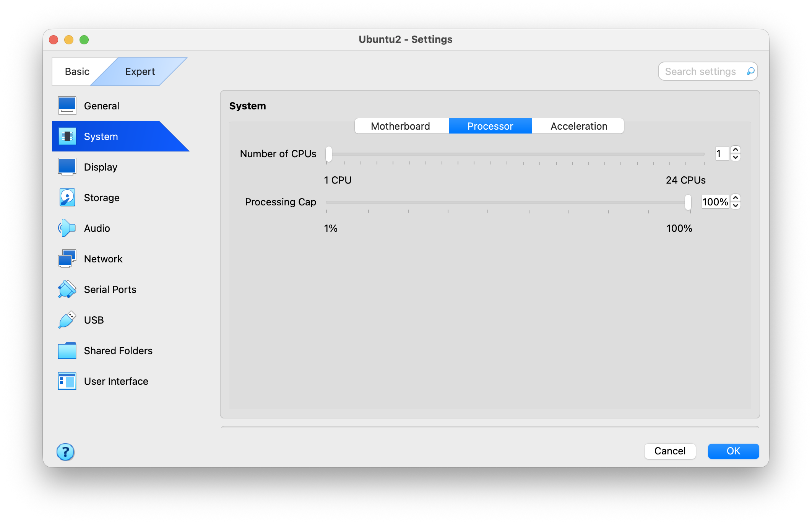Increase Number of CPUs with up arrow

(x=736, y=150)
